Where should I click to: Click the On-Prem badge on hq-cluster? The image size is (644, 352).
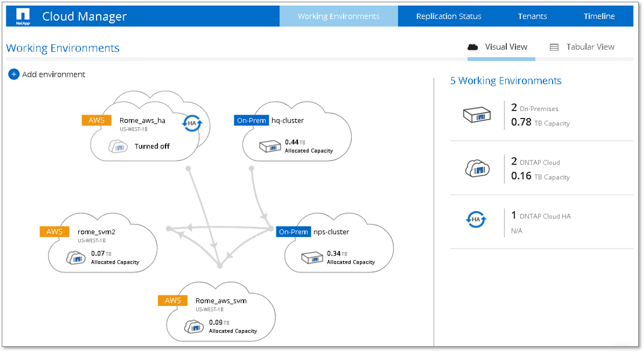tap(251, 120)
